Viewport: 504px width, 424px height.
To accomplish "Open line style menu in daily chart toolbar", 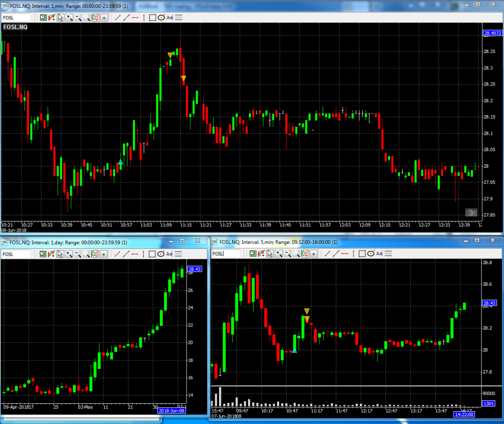I will point(178,254).
